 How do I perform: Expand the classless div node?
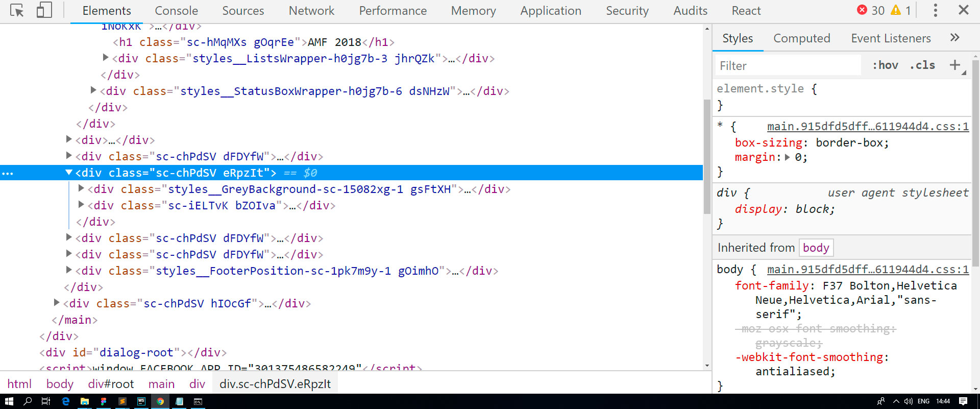coord(69,139)
